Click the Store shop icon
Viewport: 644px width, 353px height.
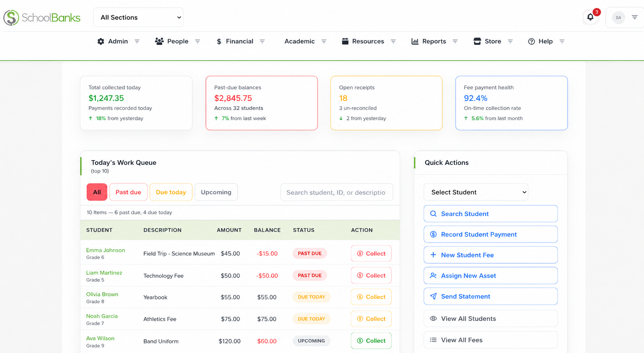[477, 41]
